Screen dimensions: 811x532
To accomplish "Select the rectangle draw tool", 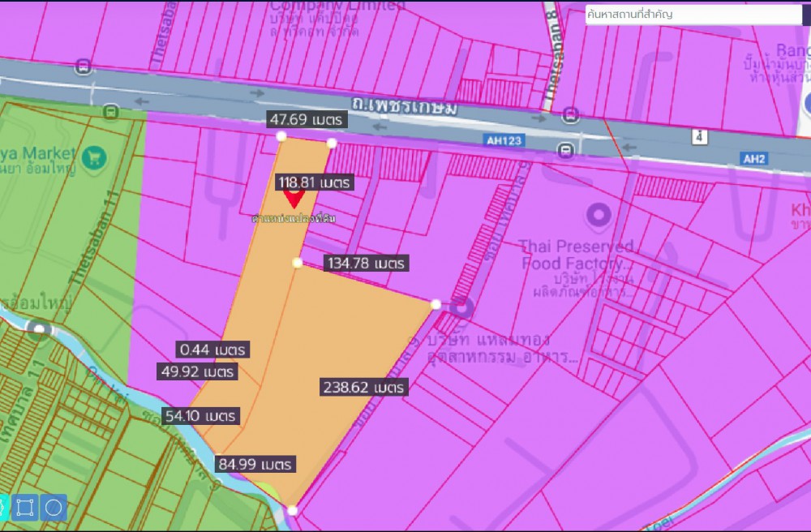I will 25,508.
